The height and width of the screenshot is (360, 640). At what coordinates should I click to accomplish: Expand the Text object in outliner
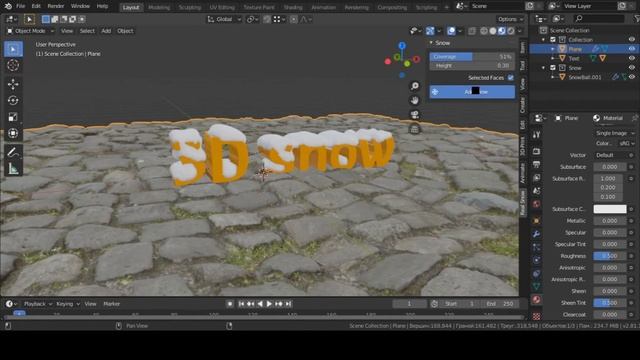(x=553, y=58)
